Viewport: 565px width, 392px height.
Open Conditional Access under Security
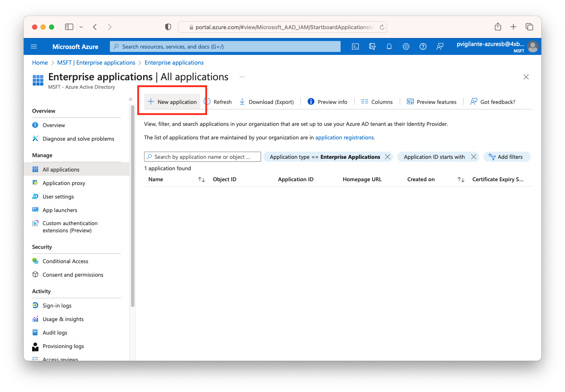pos(65,261)
